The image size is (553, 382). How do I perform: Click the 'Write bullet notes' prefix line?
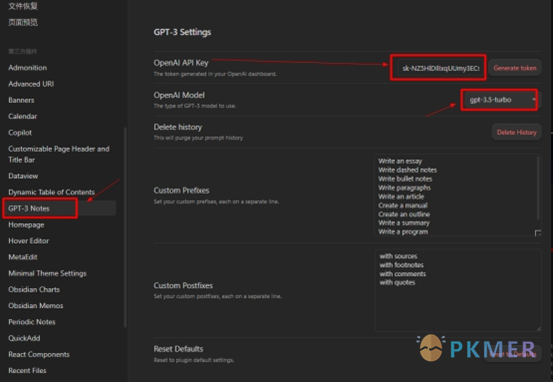[405, 179]
